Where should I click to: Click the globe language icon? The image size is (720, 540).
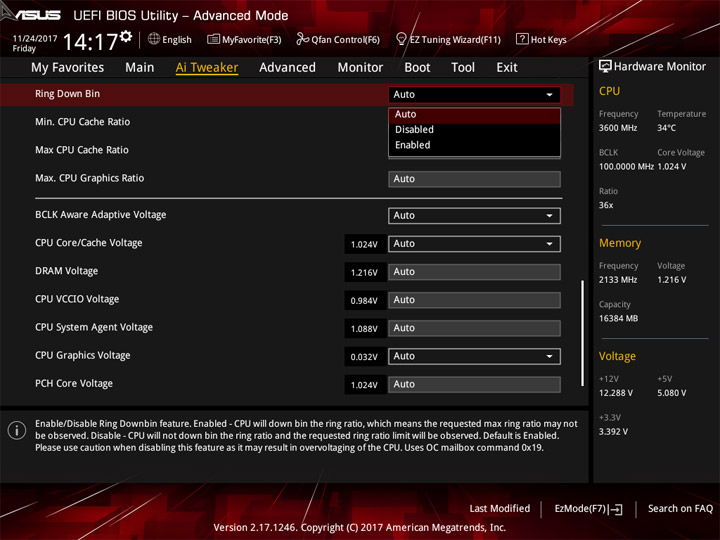[x=154, y=39]
